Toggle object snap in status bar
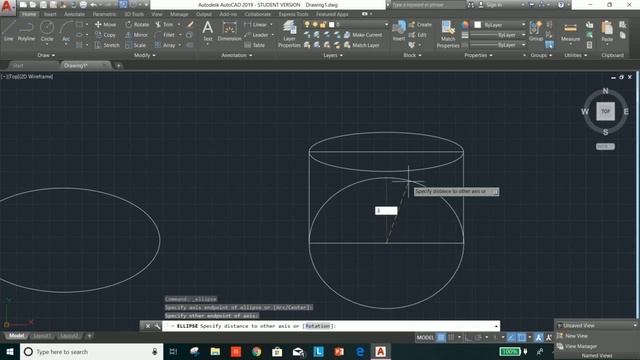 [x=522, y=337]
